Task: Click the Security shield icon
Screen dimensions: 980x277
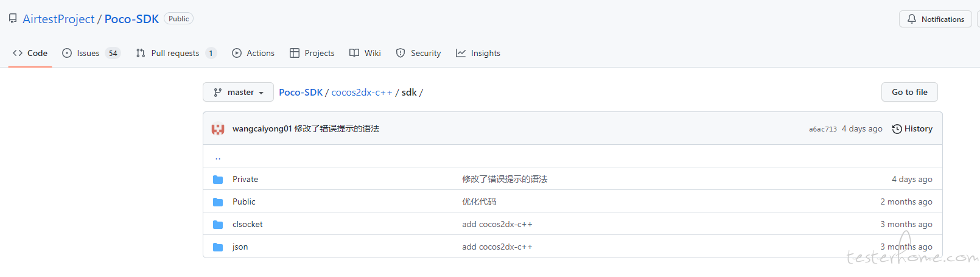Action: click(x=401, y=53)
